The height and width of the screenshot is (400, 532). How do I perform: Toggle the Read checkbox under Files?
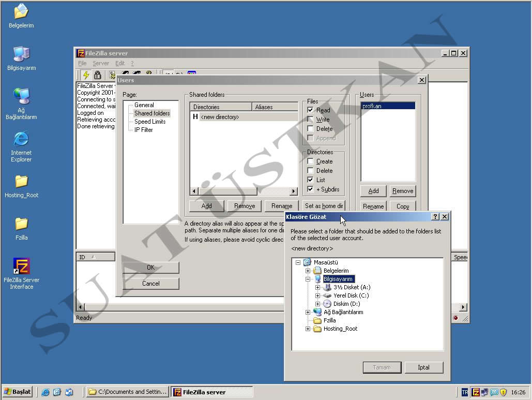310,110
